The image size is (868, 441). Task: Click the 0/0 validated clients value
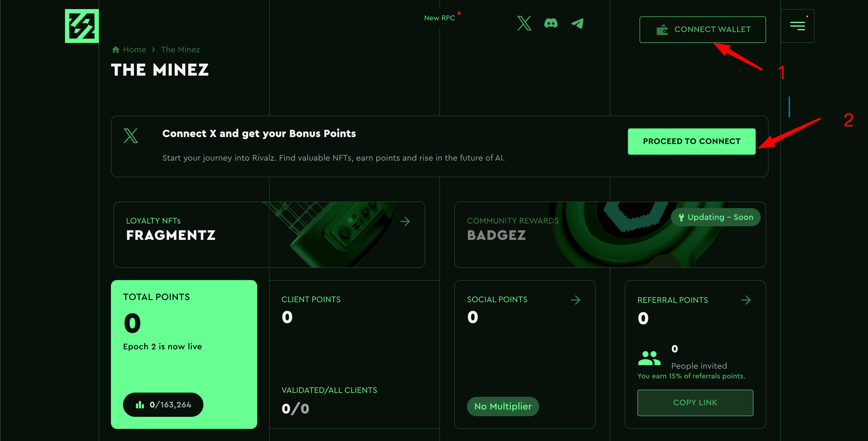(295, 409)
